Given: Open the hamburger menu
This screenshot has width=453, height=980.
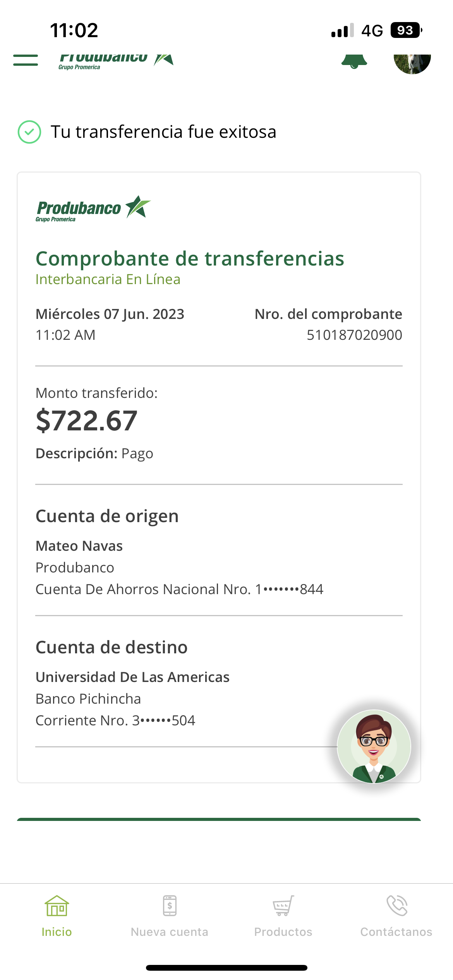Looking at the screenshot, I should [x=26, y=60].
